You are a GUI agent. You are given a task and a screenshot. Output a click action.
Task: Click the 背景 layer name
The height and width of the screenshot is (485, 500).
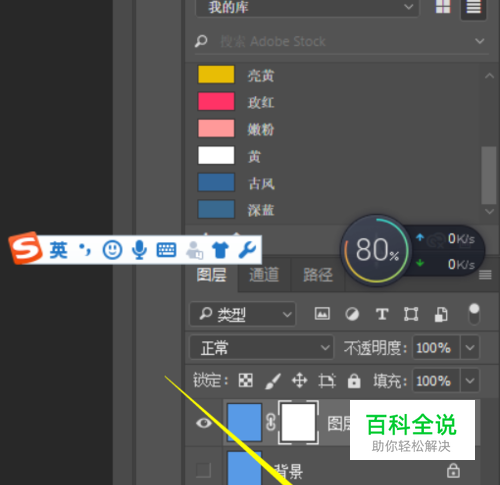coord(289,471)
